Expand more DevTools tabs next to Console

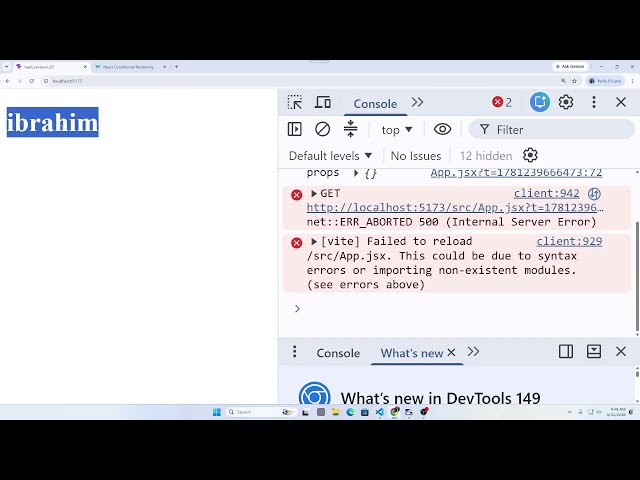417,102
